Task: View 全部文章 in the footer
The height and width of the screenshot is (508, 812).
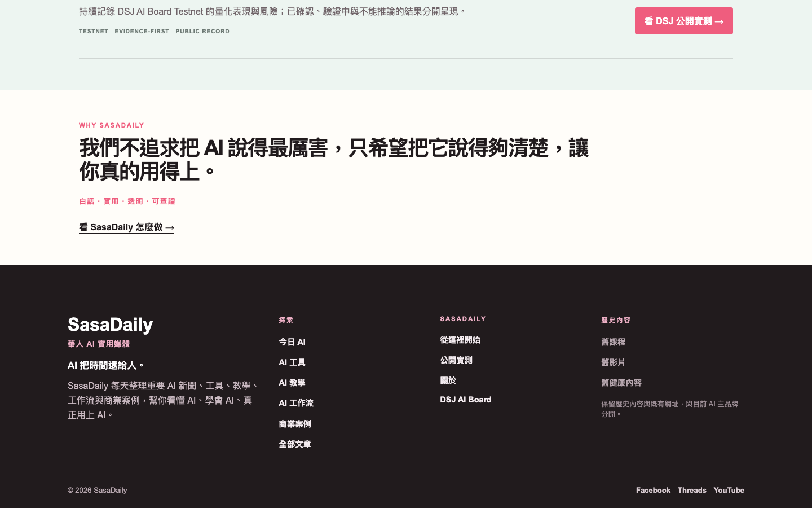Action: (295, 444)
